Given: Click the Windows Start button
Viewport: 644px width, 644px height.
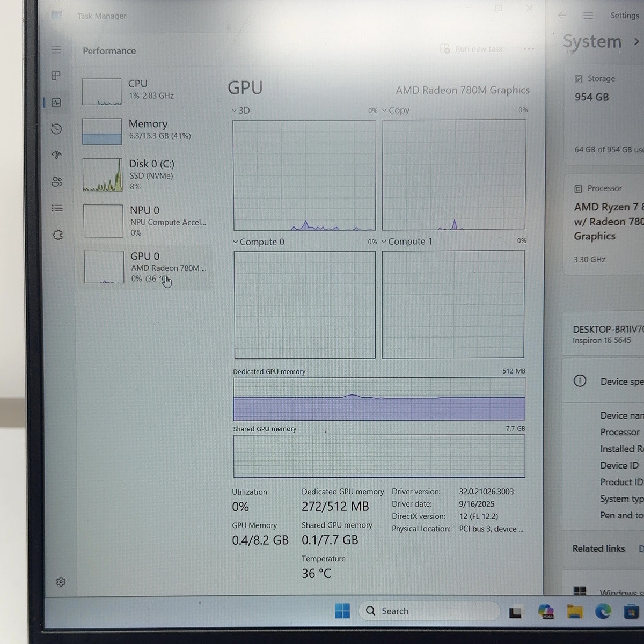Looking at the screenshot, I should tap(342, 611).
